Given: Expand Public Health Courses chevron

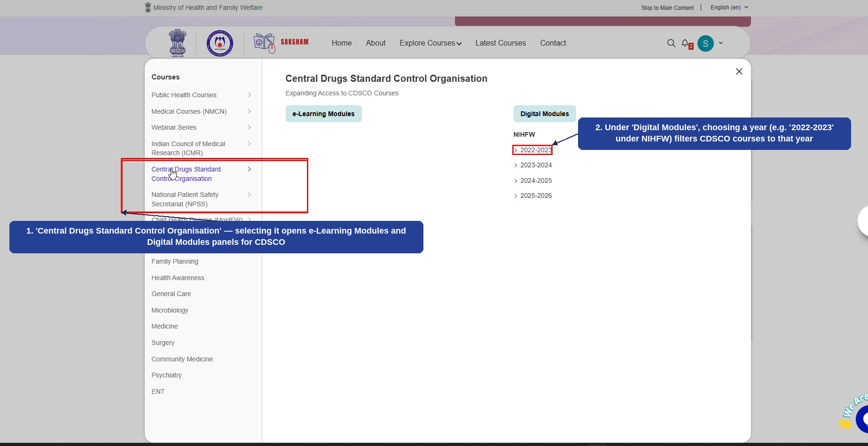Looking at the screenshot, I should (x=249, y=95).
